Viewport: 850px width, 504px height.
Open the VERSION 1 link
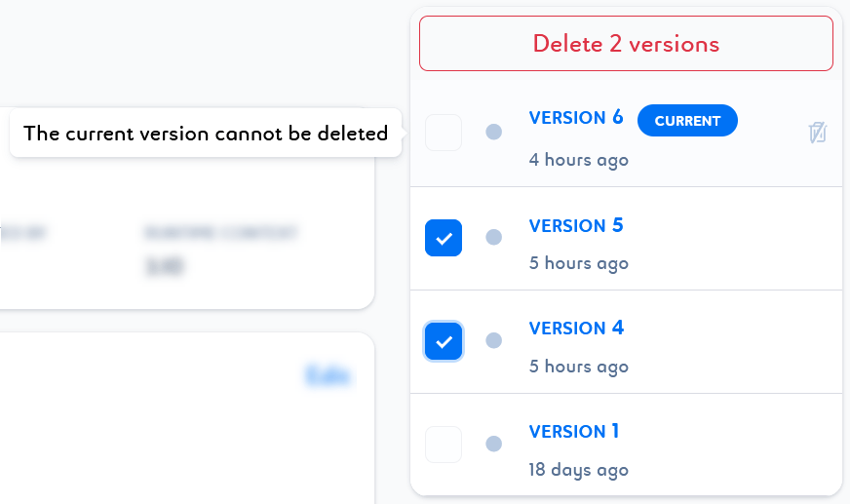tap(574, 432)
